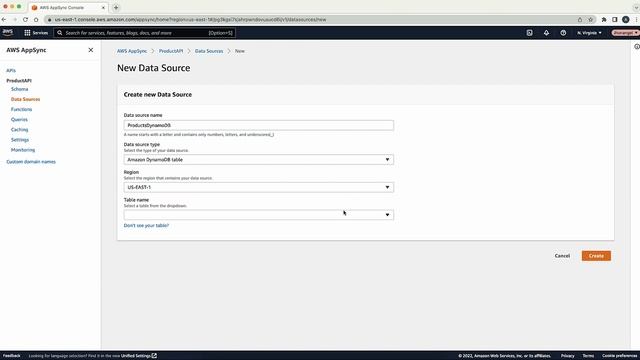Open the browser profile avatar
The height and width of the screenshot is (360, 640).
click(626, 20)
